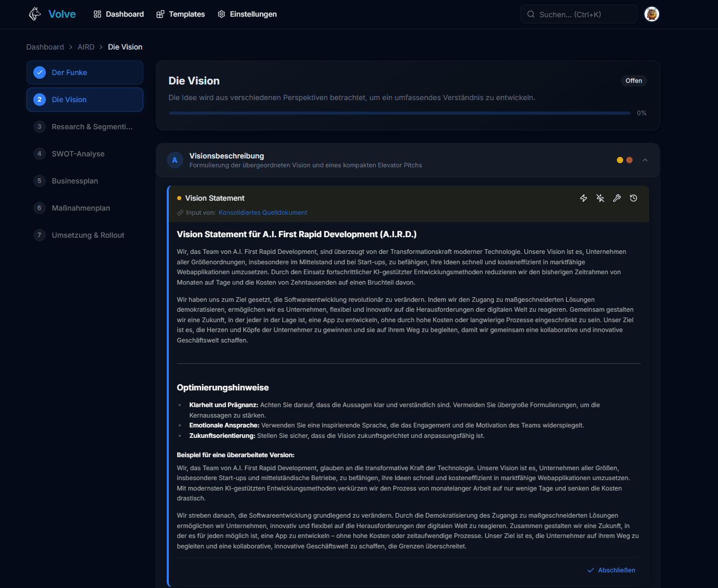Click 'AIRD' in the breadcrumb
The width and height of the screenshot is (718, 588).
click(x=86, y=47)
